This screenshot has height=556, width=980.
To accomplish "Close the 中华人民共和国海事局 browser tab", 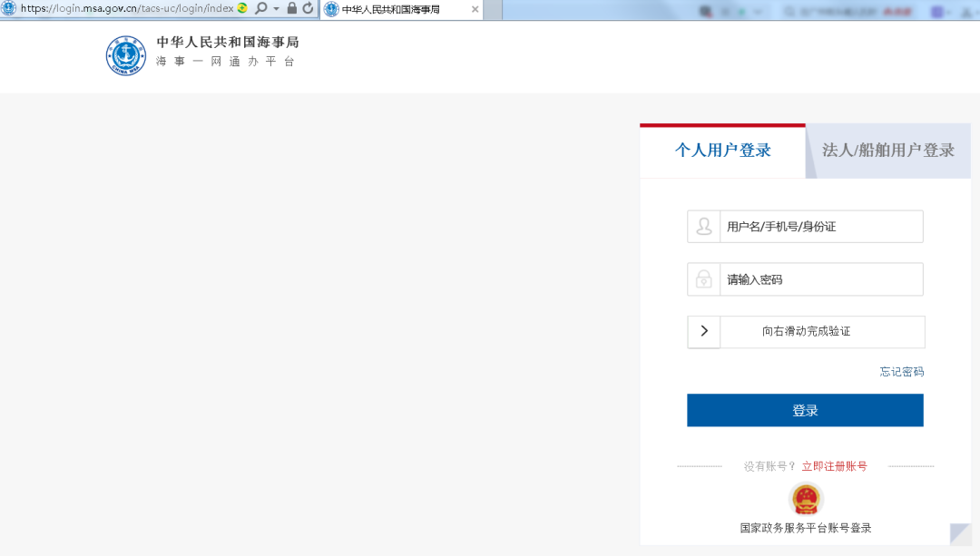I will point(475,9).
